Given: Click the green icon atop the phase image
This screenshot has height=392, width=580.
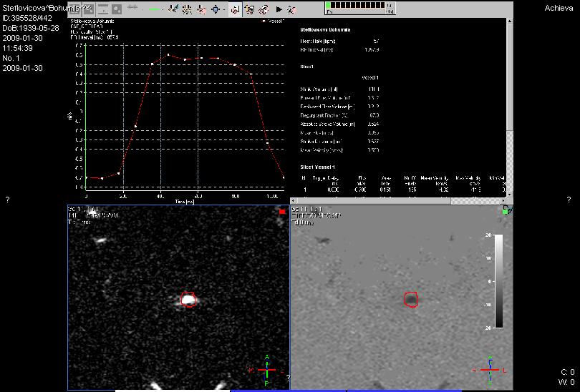Looking at the screenshot, I should 507,210.
